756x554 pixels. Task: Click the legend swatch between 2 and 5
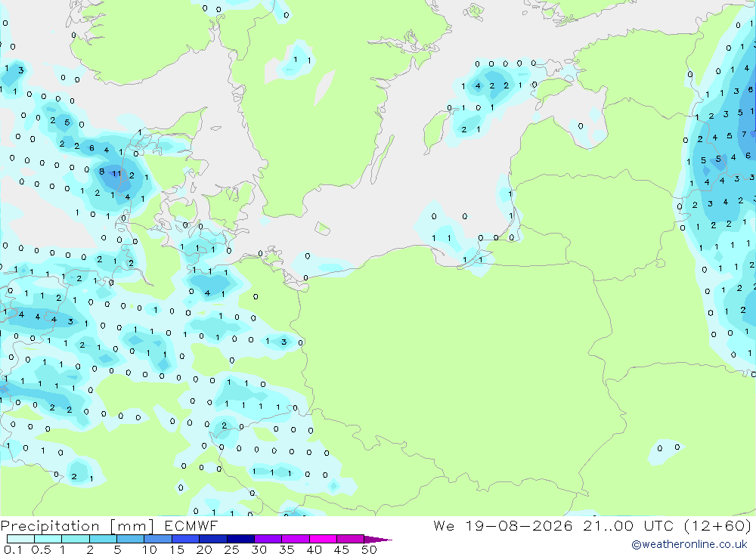tap(103, 539)
